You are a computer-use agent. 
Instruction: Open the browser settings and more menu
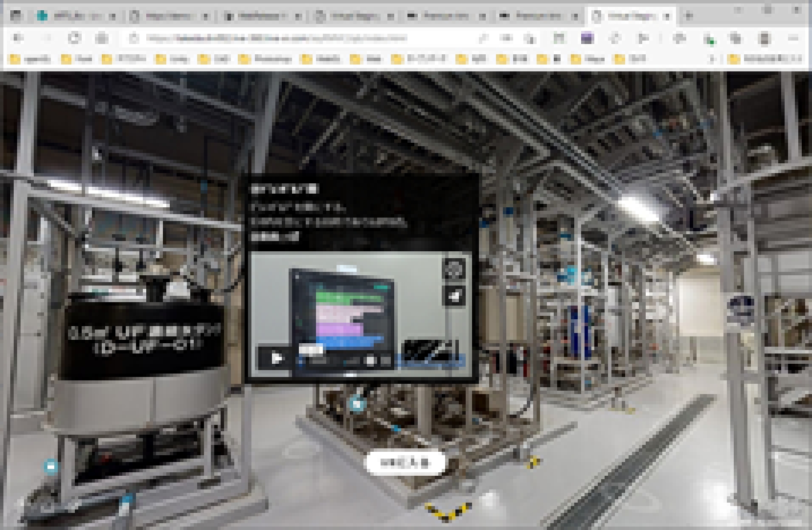click(x=793, y=38)
